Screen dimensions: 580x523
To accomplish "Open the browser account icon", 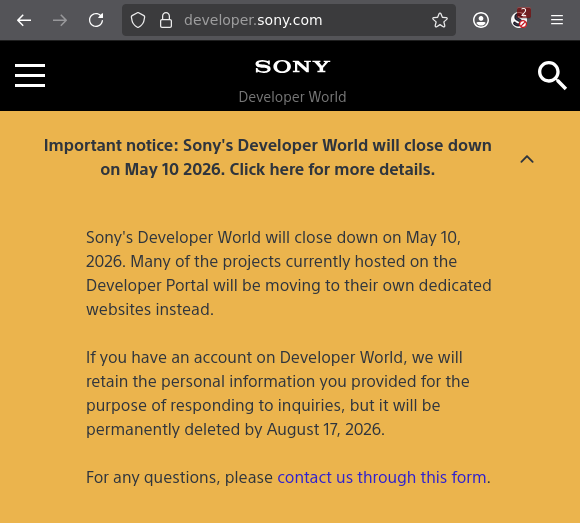I will 481,20.
